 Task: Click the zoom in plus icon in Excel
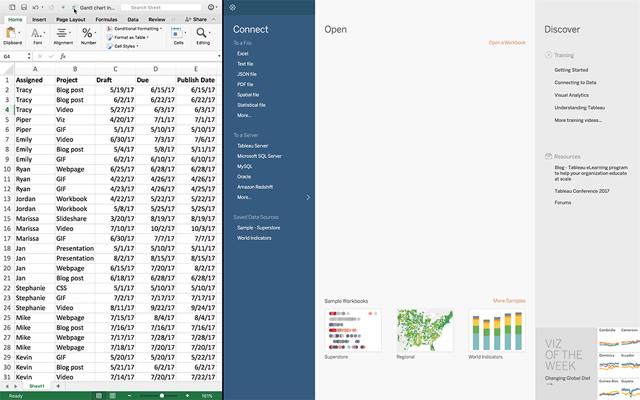click(x=188, y=396)
